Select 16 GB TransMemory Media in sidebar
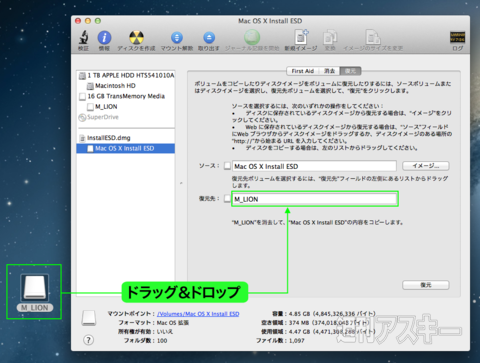 [122, 96]
